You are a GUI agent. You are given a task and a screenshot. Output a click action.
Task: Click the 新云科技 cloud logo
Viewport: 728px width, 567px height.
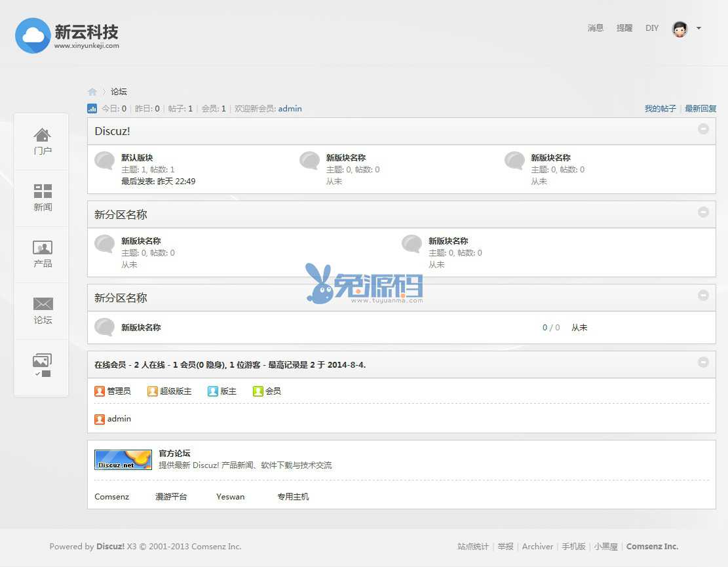(33, 35)
